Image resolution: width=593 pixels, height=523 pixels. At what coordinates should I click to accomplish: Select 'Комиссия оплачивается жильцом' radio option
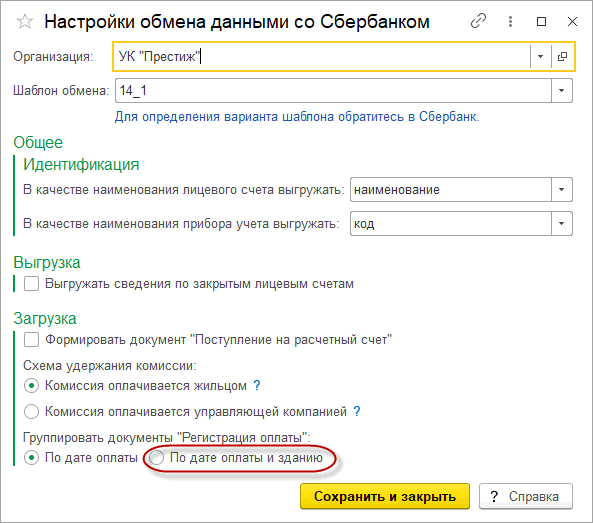point(31,386)
